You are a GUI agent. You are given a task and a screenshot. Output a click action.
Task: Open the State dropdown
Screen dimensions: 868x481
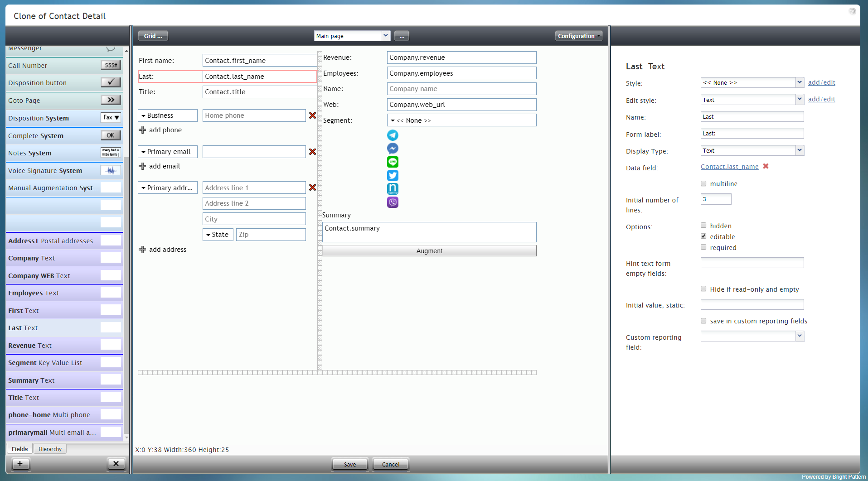pos(218,235)
